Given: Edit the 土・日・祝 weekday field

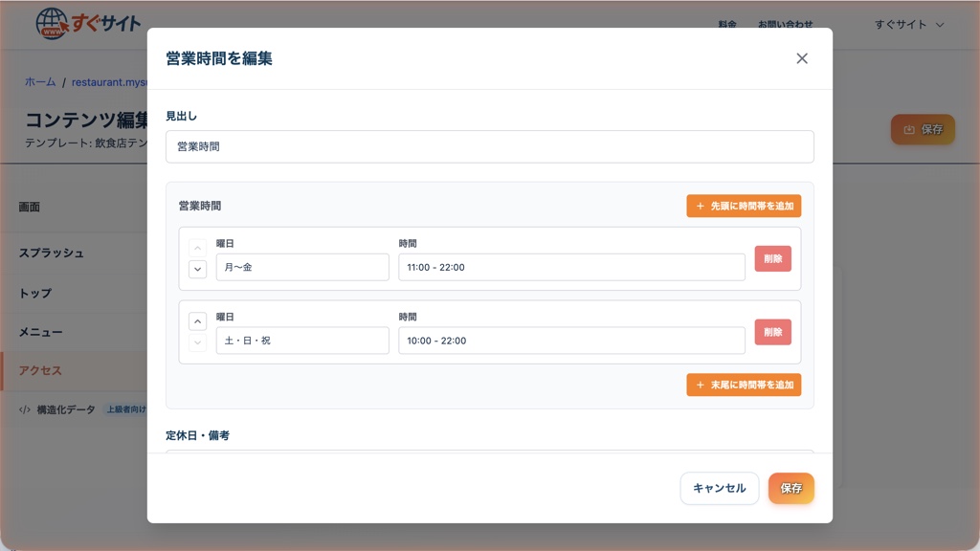Looking at the screenshot, I should point(302,341).
